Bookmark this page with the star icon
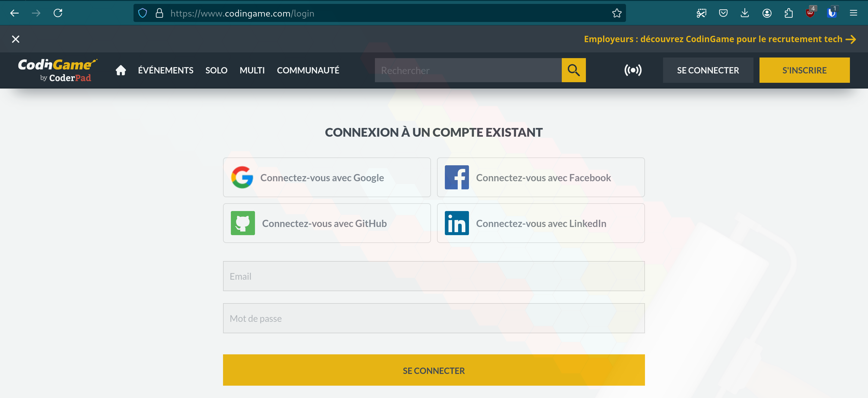This screenshot has width=868, height=398. [x=617, y=13]
